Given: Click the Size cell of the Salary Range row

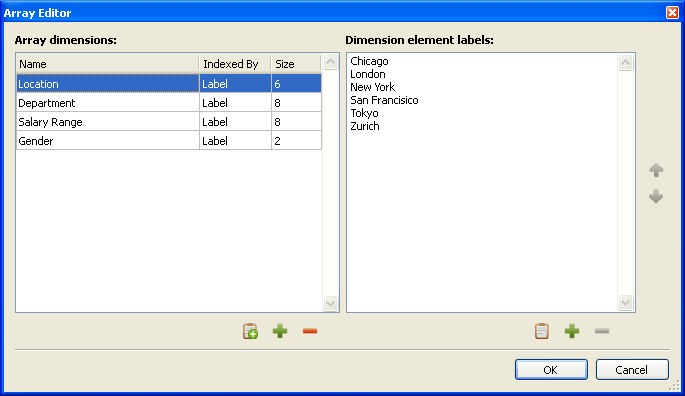Looking at the screenshot, I should [297, 122].
